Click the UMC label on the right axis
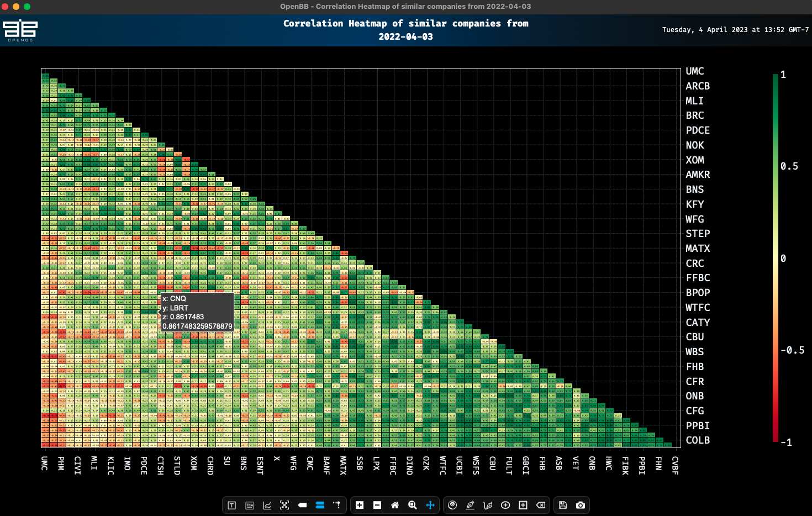 695,71
